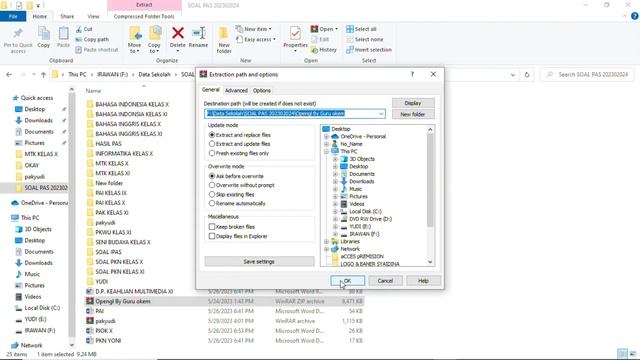
Task: Click the New folder ribbon icon
Action: pyautogui.click(x=224, y=33)
